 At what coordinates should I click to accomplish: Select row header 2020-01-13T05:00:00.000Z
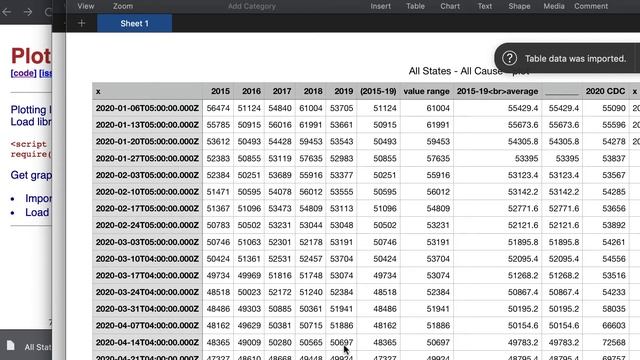coord(147,125)
